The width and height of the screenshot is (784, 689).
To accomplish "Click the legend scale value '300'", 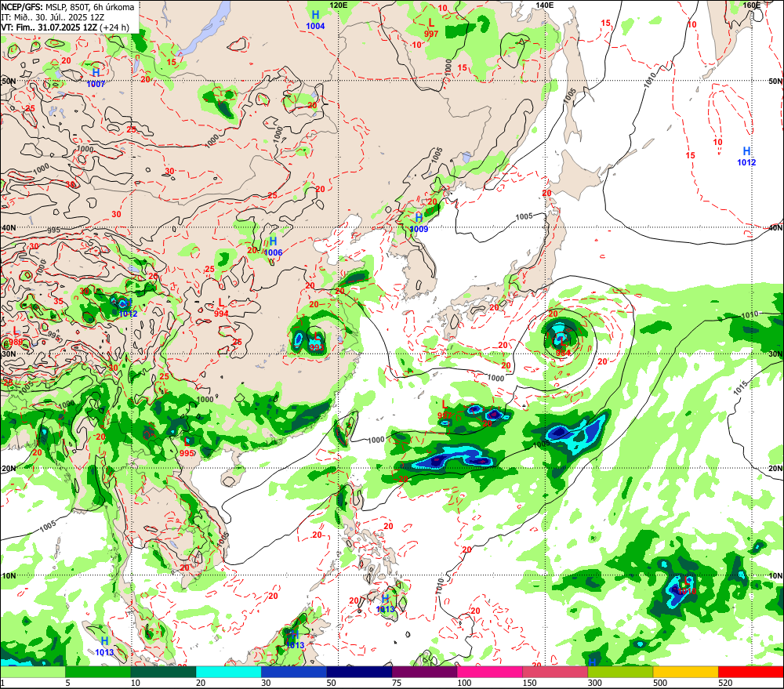I will pos(595,683).
